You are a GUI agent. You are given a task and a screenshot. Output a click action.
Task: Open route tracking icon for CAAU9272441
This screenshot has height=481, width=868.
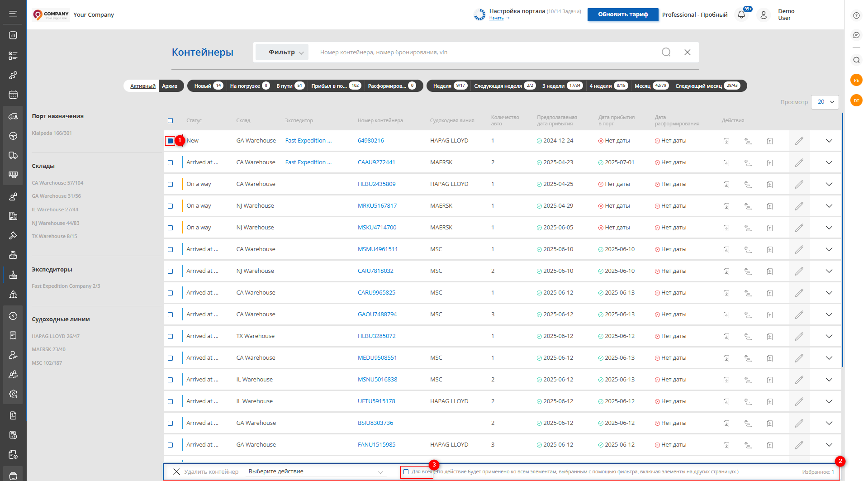748,163
